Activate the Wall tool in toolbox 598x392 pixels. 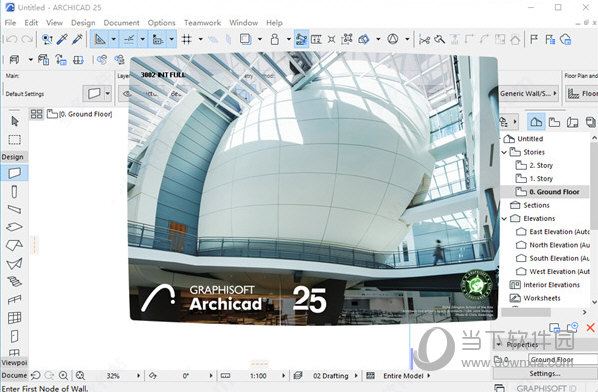[x=14, y=173]
